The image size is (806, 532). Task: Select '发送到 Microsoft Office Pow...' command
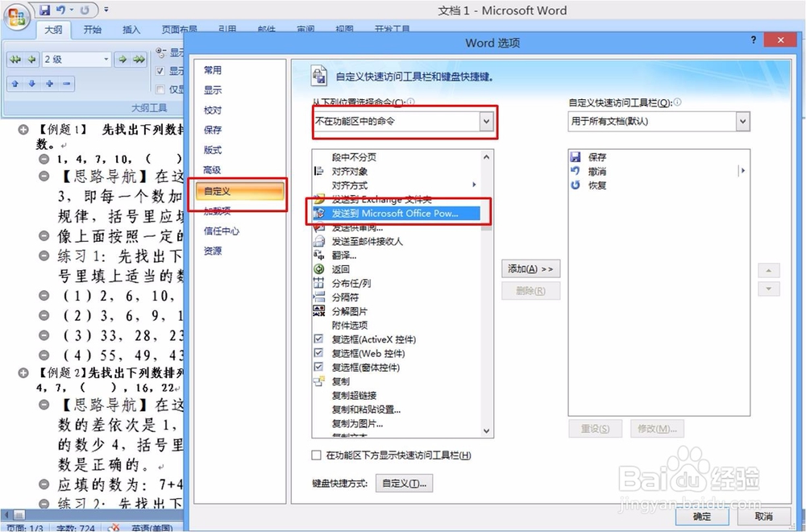pyautogui.click(x=396, y=213)
